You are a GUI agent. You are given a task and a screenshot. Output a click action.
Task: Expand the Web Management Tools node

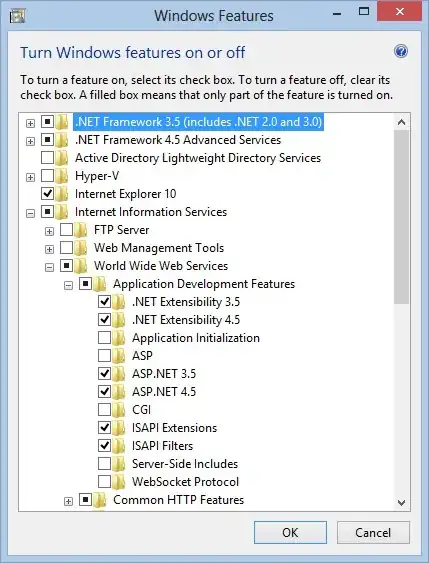tap(50, 249)
